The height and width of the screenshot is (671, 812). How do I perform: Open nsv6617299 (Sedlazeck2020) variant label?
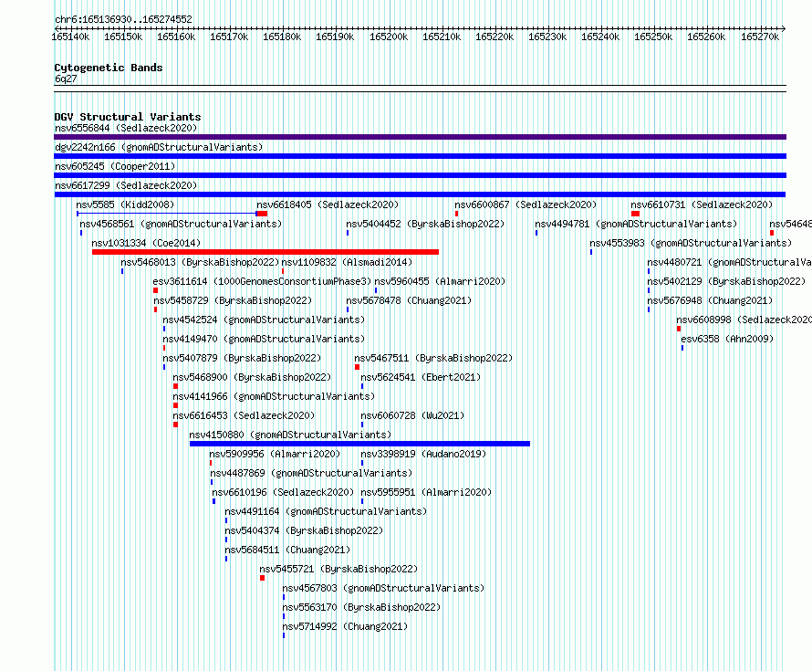(x=126, y=185)
